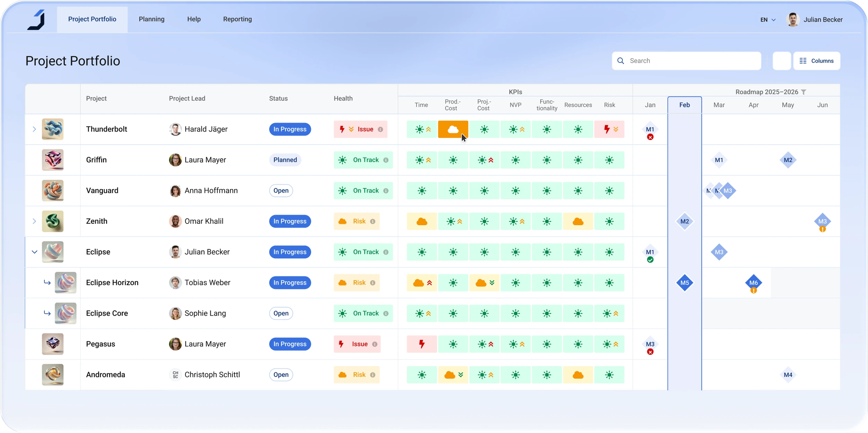
Task: Click Zenith's Resources cloud KPI cell
Action: (578, 221)
